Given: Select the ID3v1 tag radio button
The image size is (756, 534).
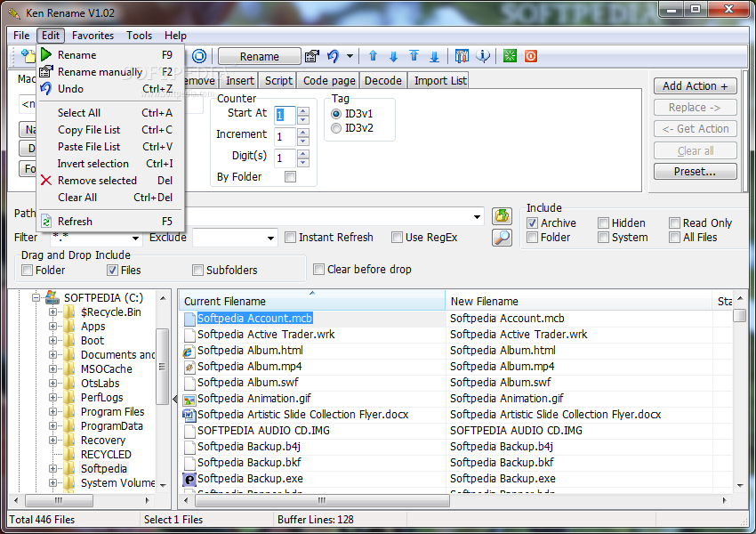Looking at the screenshot, I should [336, 114].
